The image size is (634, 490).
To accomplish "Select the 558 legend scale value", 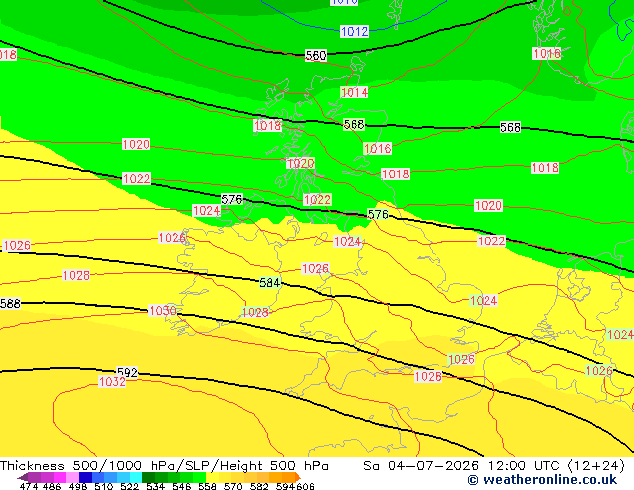I will coord(207,486).
